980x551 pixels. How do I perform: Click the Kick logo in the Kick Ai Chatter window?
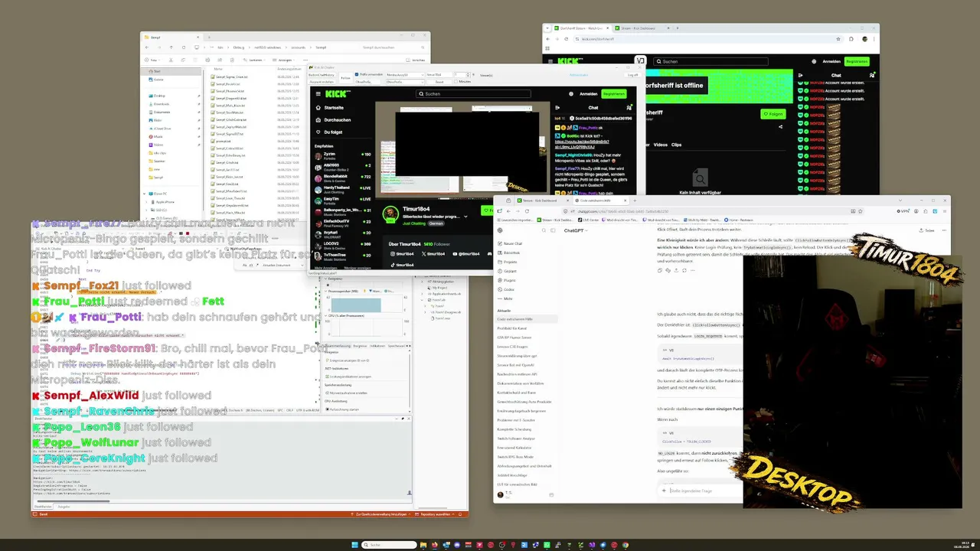337,94
